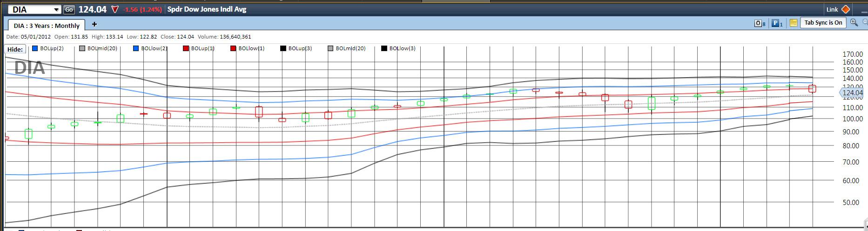Click the black BOLlow(3) color swatch
868x231 pixels.
(384, 48)
